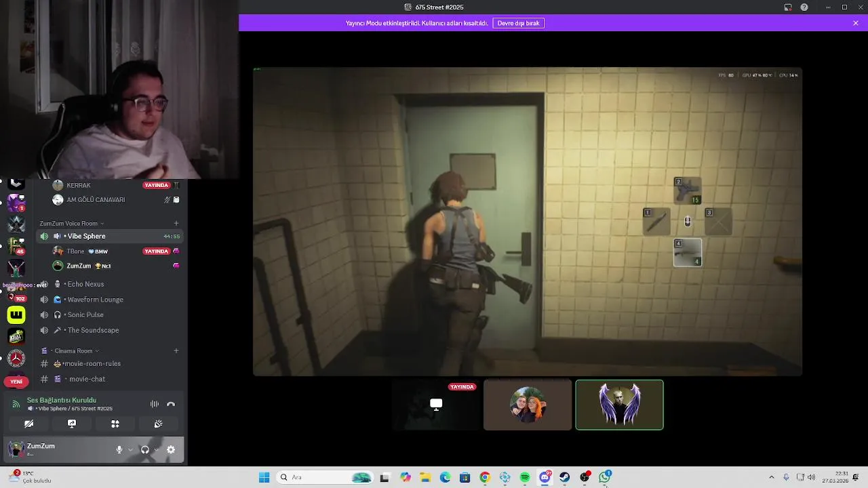868x488 pixels.
Task: Open the ZumZum user profile avatar
Action: pyautogui.click(x=16, y=449)
